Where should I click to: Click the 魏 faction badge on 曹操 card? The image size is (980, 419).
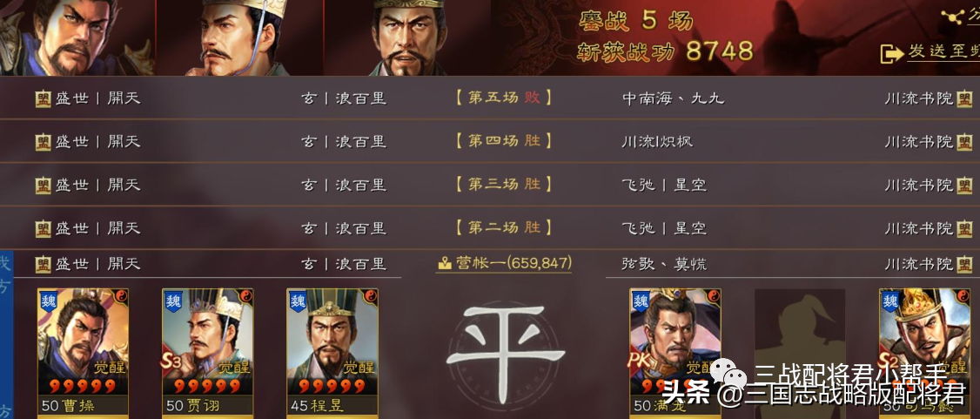coord(49,301)
